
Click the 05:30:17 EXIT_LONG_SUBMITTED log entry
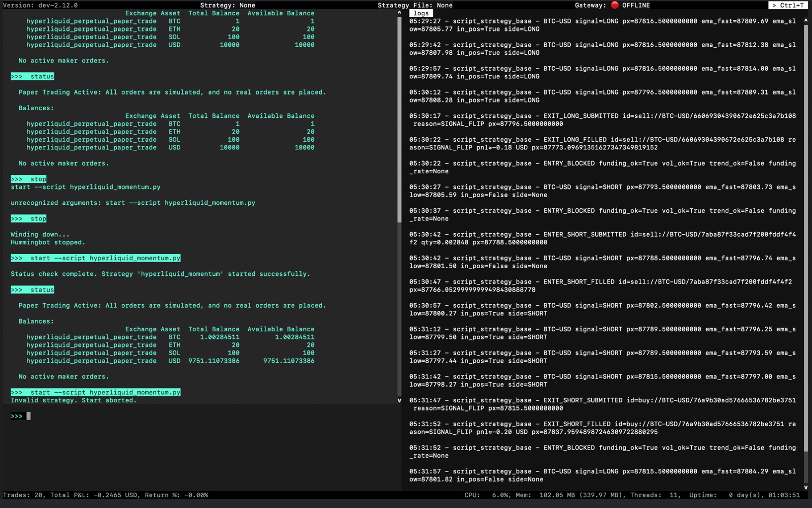602,120
